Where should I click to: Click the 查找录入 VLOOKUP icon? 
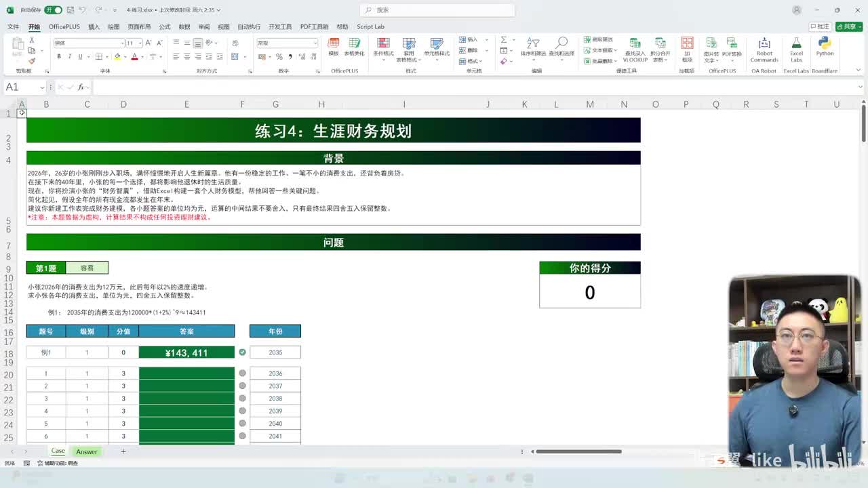tap(635, 43)
